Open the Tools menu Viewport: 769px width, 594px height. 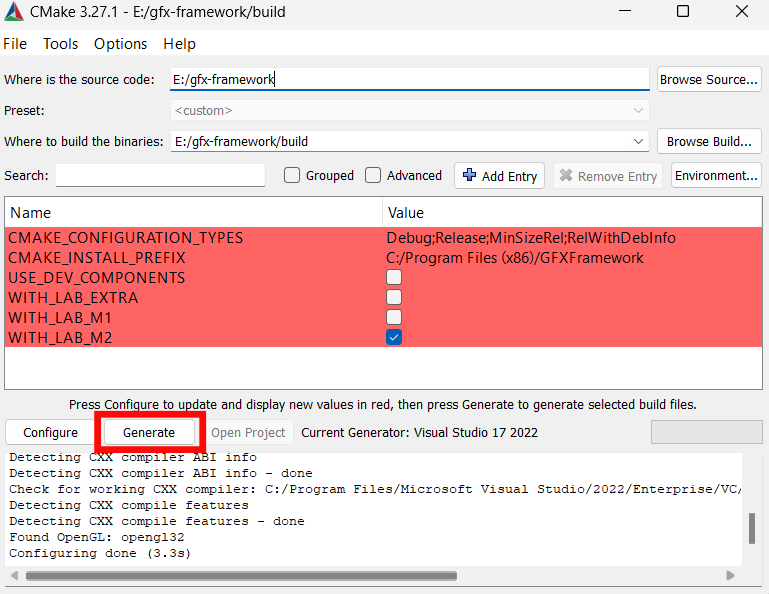[x=60, y=44]
